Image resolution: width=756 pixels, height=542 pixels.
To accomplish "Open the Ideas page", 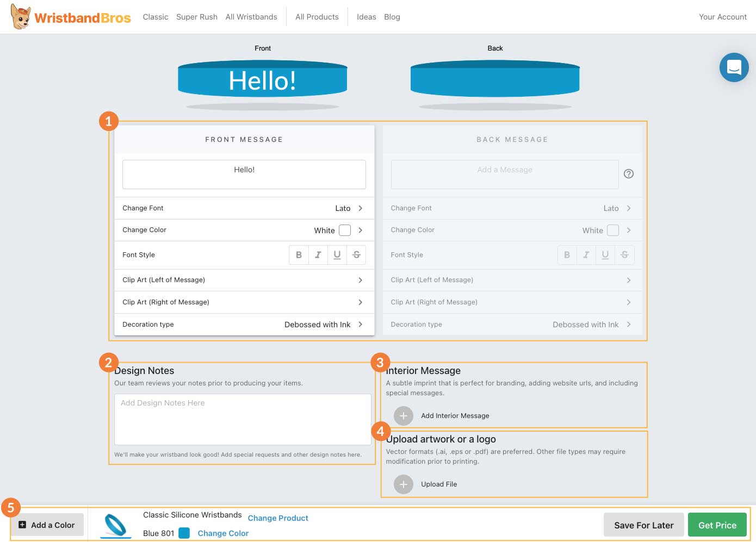I will click(367, 17).
